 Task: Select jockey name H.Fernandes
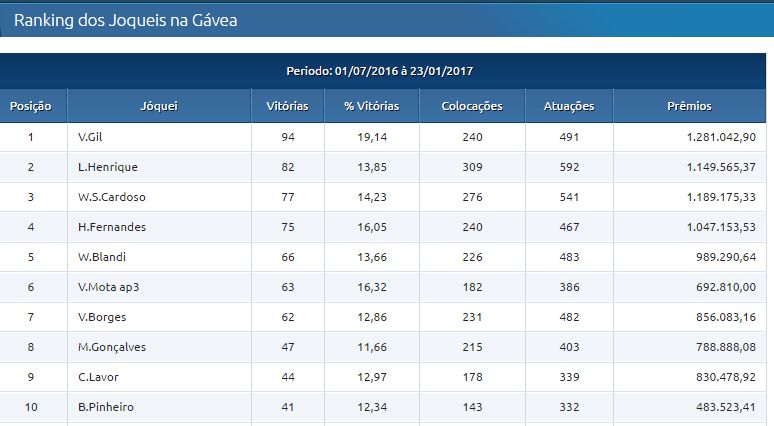click(112, 227)
